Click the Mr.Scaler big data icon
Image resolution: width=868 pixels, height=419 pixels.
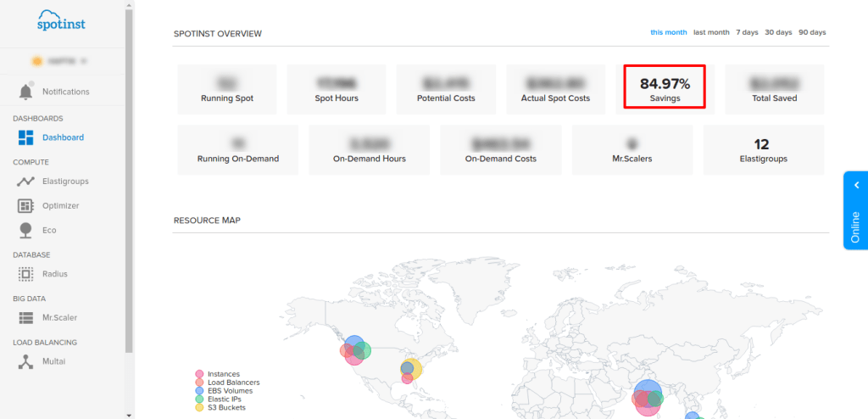25,317
